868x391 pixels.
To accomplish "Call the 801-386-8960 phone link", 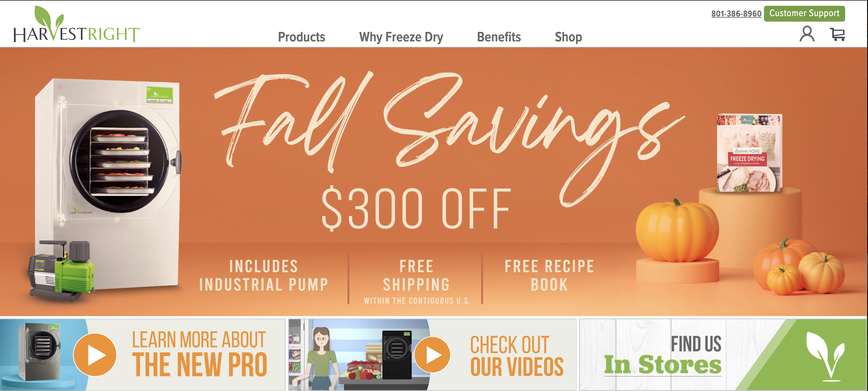I will [736, 14].
